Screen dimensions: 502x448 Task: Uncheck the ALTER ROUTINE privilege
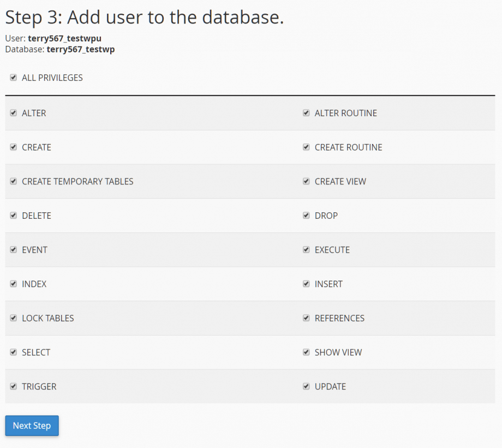[x=306, y=113]
